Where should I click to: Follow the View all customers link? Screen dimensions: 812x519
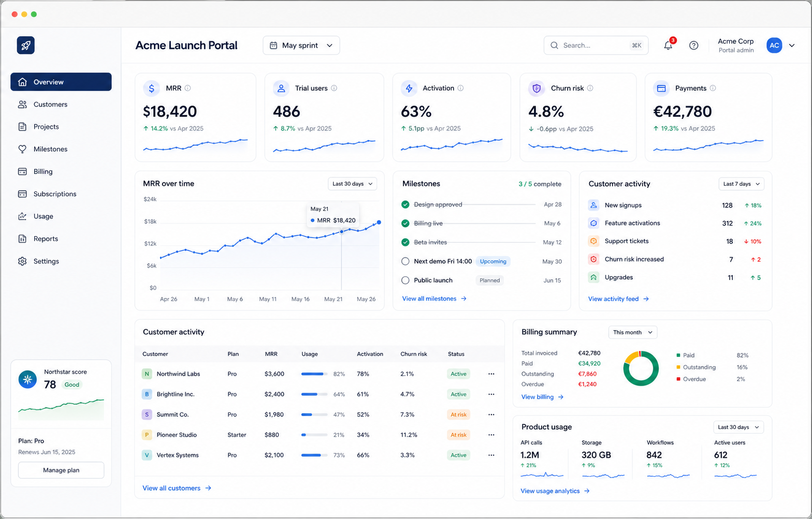pos(177,488)
